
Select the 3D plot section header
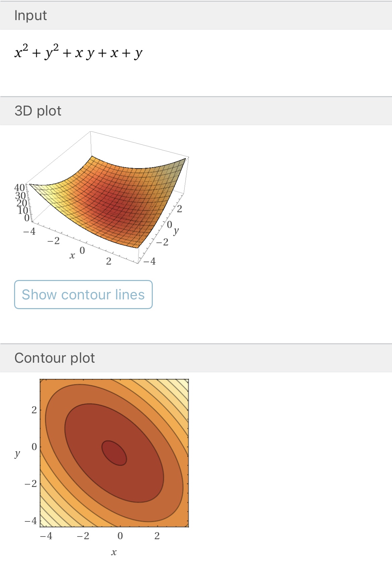coord(38,111)
